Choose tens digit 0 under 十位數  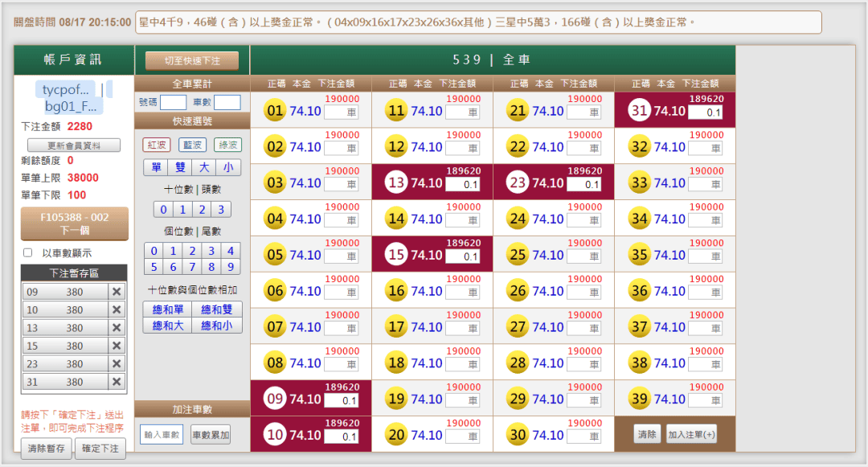(x=163, y=210)
